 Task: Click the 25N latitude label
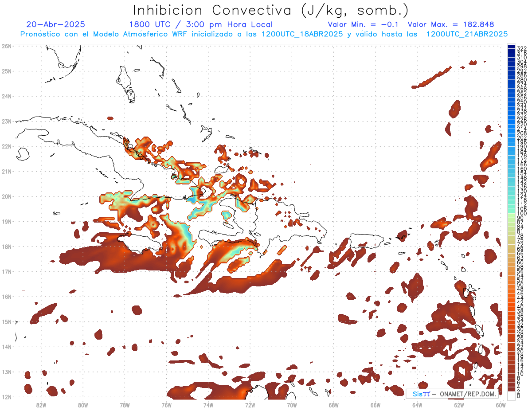pyautogui.click(x=7, y=71)
